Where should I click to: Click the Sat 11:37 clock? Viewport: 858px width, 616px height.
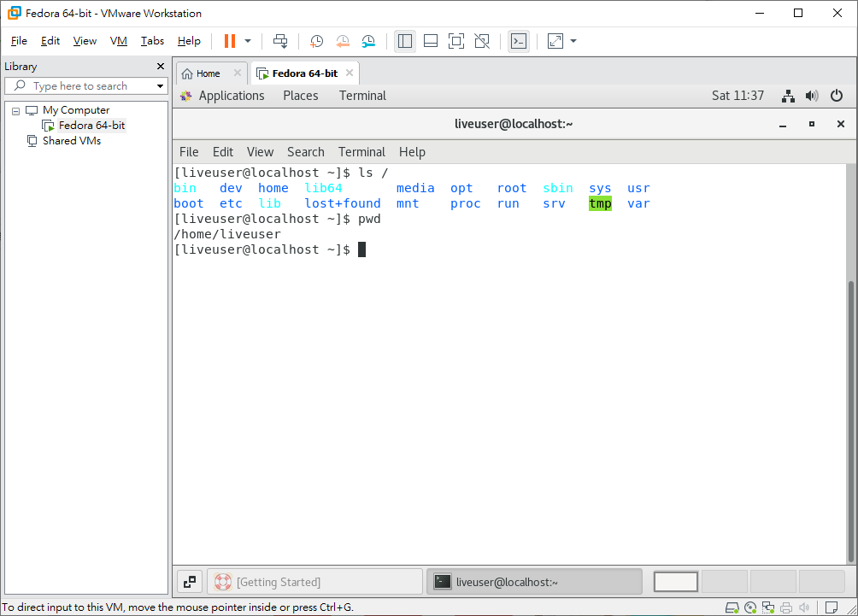[x=738, y=96]
